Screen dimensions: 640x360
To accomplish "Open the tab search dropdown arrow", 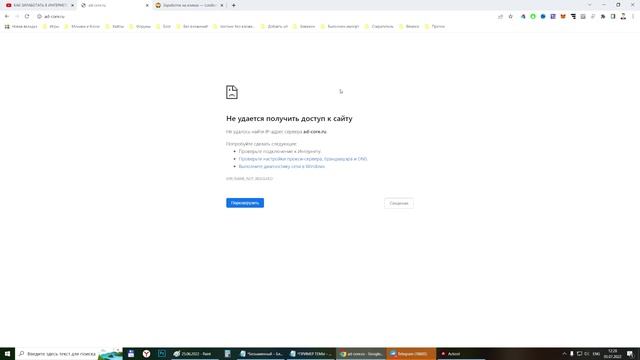I will point(589,5).
